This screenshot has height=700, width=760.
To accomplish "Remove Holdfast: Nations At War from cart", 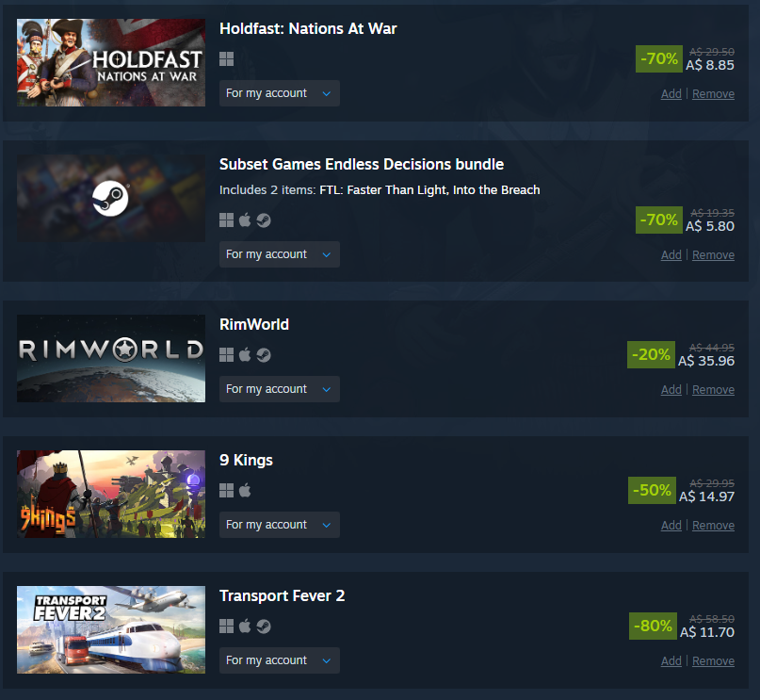I will [713, 94].
